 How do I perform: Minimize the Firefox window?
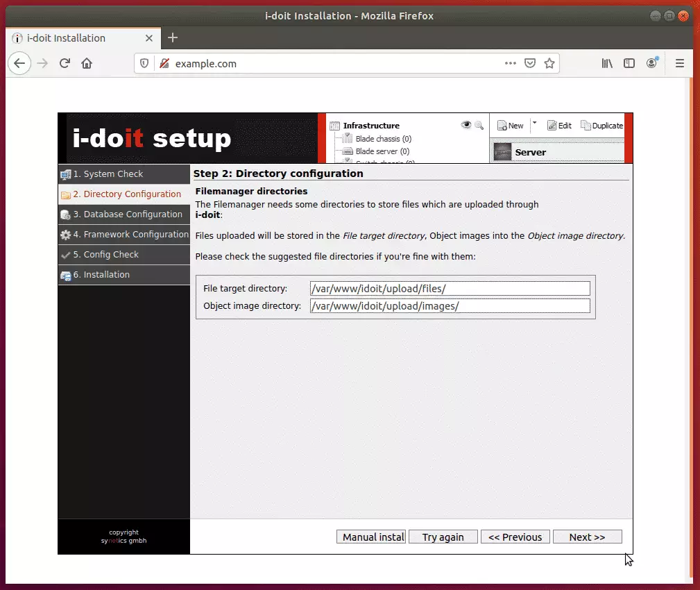[655, 16]
